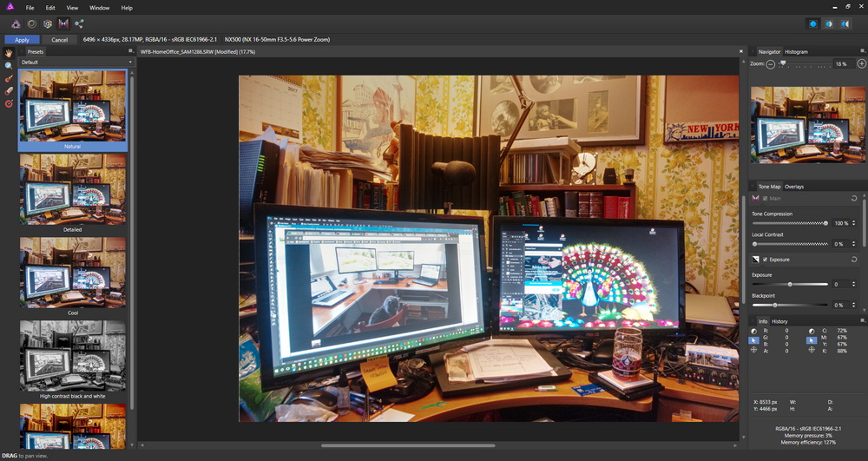Click the Exposure value stepper arrows

click(x=853, y=284)
